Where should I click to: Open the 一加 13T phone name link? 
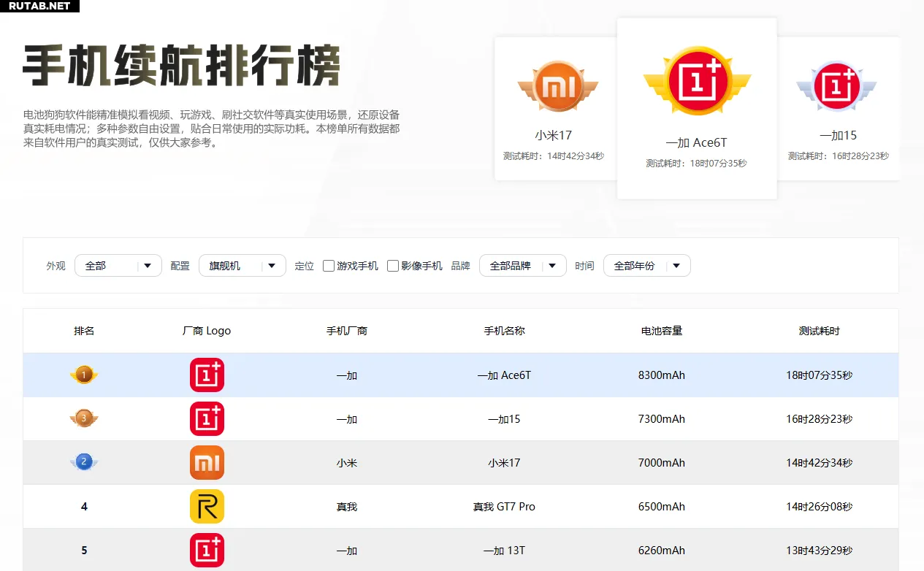pyautogui.click(x=504, y=551)
